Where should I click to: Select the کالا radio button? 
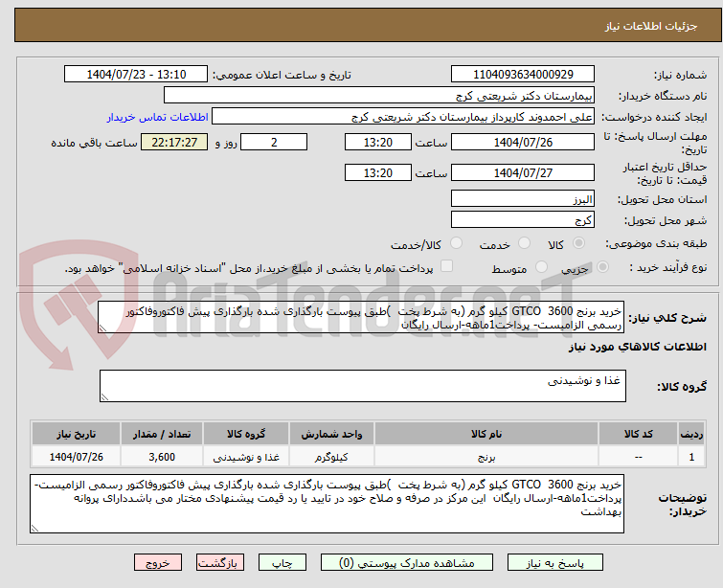[578, 243]
